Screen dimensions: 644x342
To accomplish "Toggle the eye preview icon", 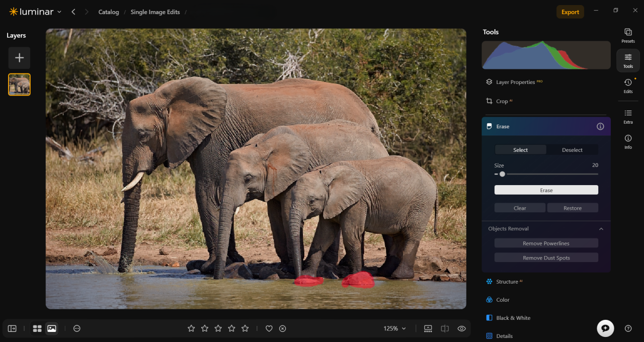I will coord(461,328).
